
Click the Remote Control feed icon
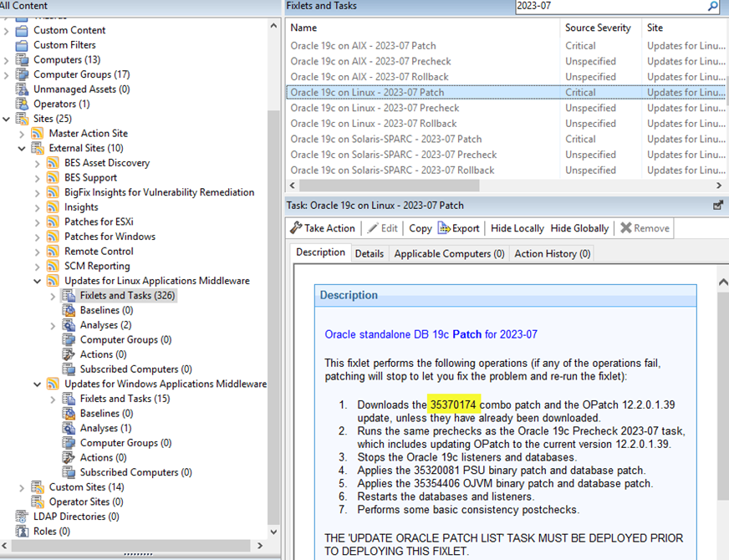coord(53,252)
